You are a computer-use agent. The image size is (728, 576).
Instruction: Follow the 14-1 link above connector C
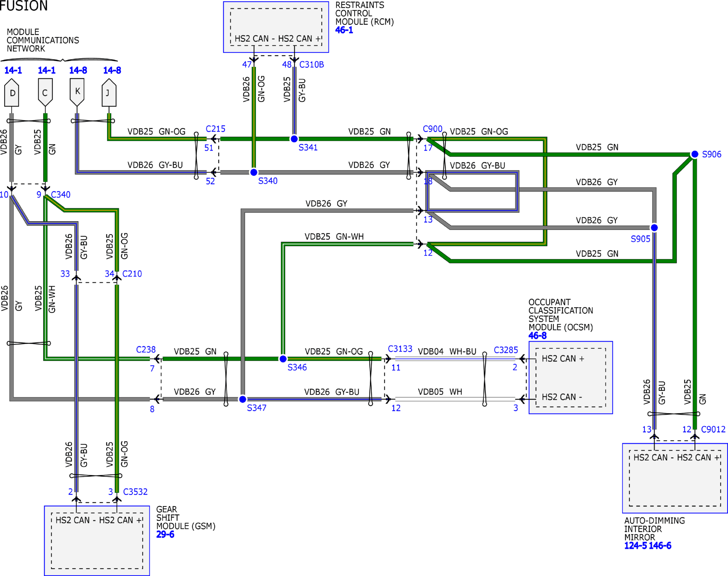(x=46, y=70)
